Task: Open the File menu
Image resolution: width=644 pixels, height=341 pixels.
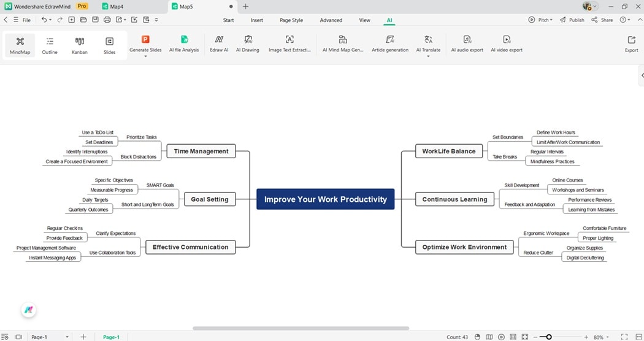Action: pyautogui.click(x=26, y=20)
